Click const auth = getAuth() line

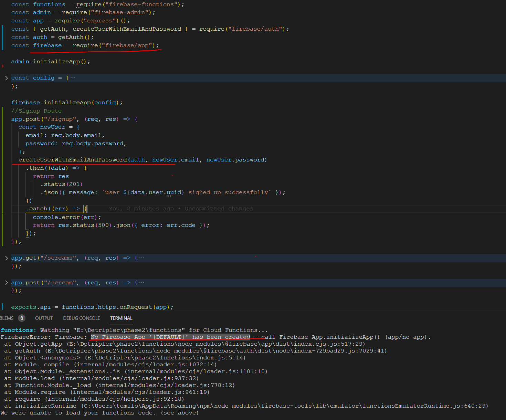52,37
